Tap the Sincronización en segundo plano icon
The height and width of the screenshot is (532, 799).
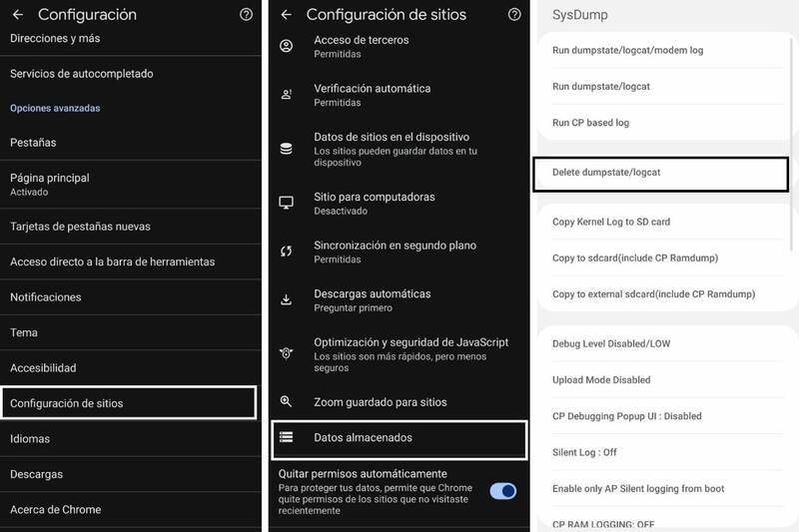(287, 251)
